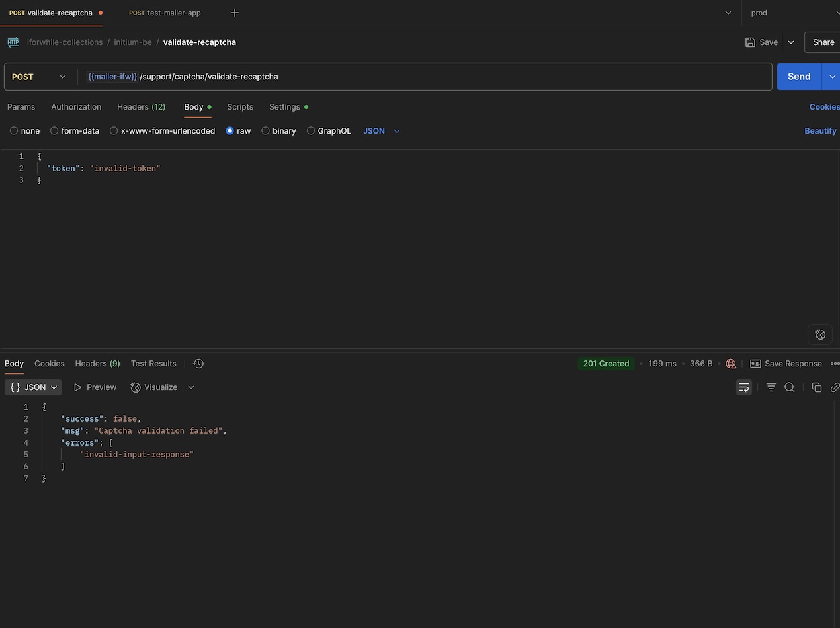840x628 pixels.
Task: Open new request tab with plus icon
Action: point(235,13)
